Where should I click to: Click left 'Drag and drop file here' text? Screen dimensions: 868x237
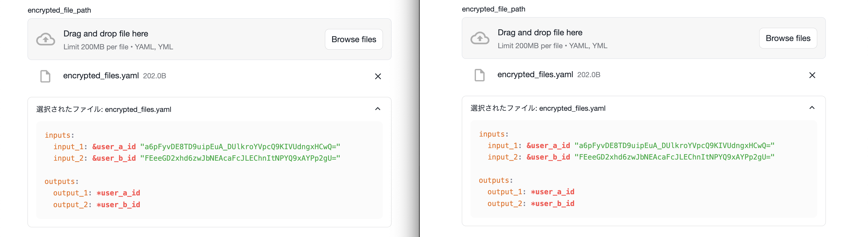pos(105,34)
